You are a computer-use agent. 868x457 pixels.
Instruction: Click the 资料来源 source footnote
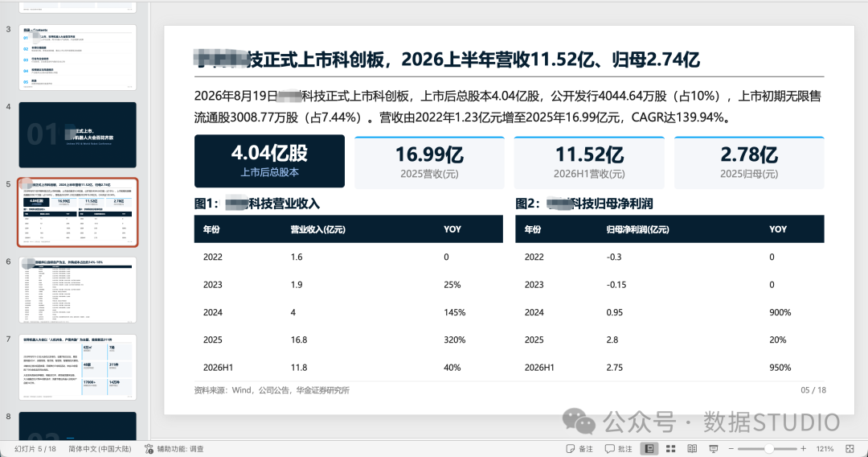[x=272, y=390]
